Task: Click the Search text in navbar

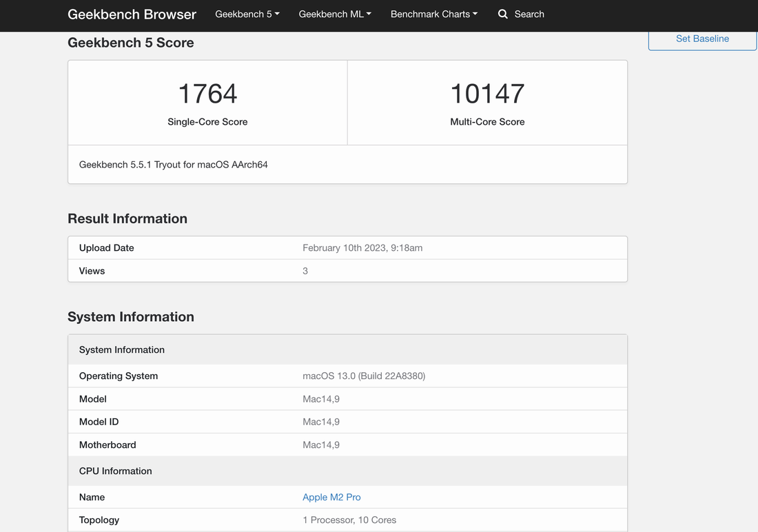Action: point(529,14)
